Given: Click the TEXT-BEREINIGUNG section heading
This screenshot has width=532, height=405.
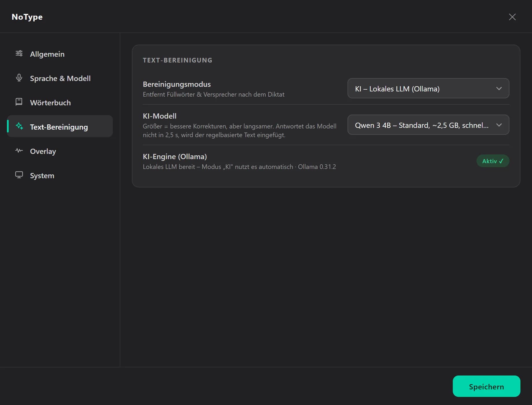Looking at the screenshot, I should (178, 60).
